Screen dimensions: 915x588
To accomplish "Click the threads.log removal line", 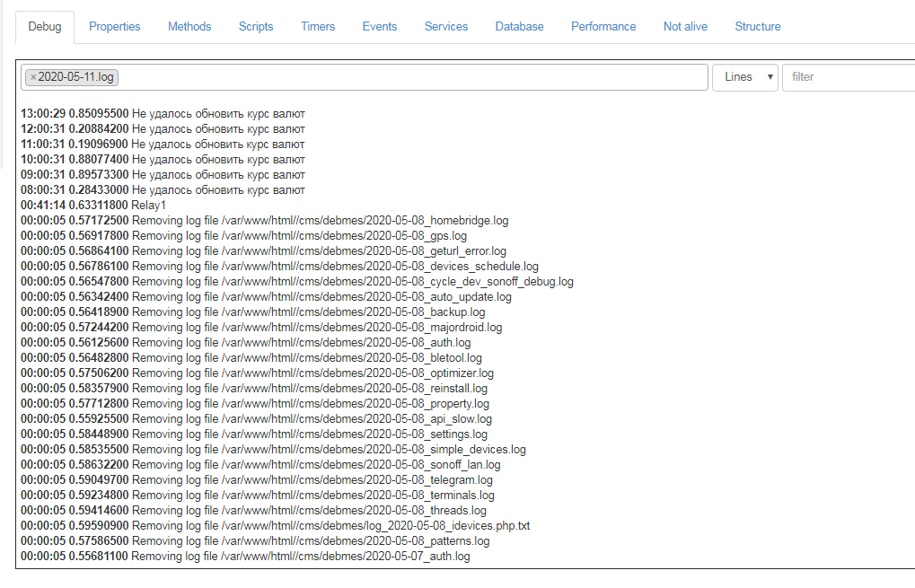I will tap(253, 510).
